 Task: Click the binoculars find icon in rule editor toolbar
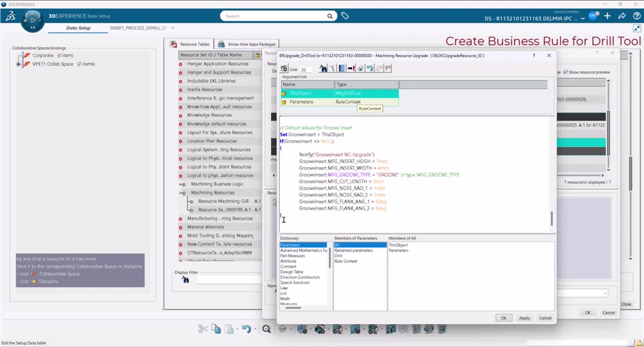coord(323,68)
